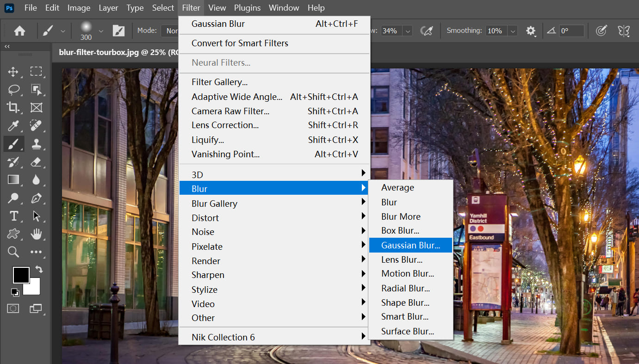
Task: Open the Select menu
Action: click(163, 8)
